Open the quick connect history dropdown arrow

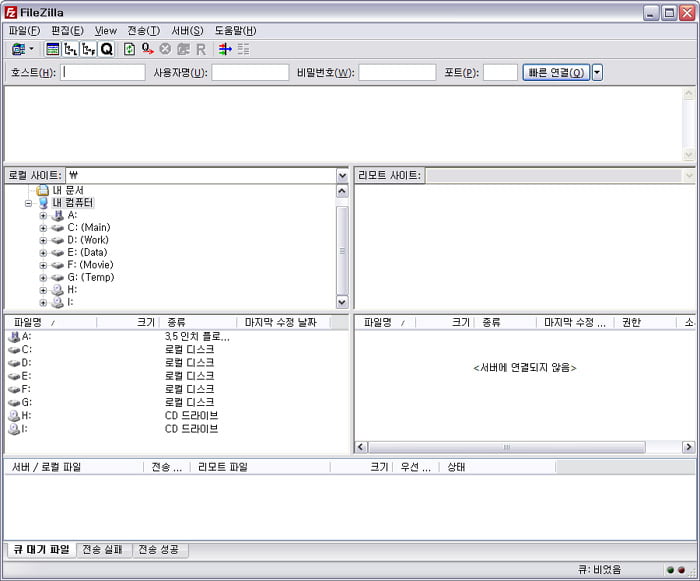[x=597, y=73]
